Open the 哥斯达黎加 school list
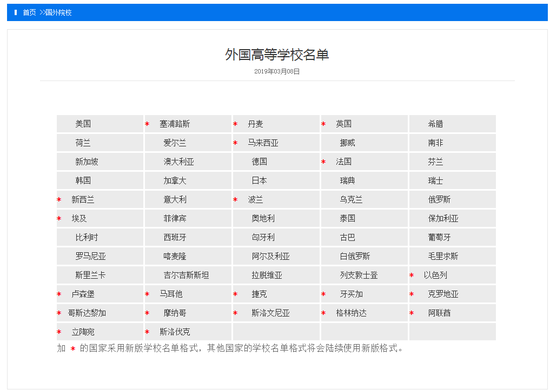This screenshot has width=550, height=390. [x=87, y=313]
